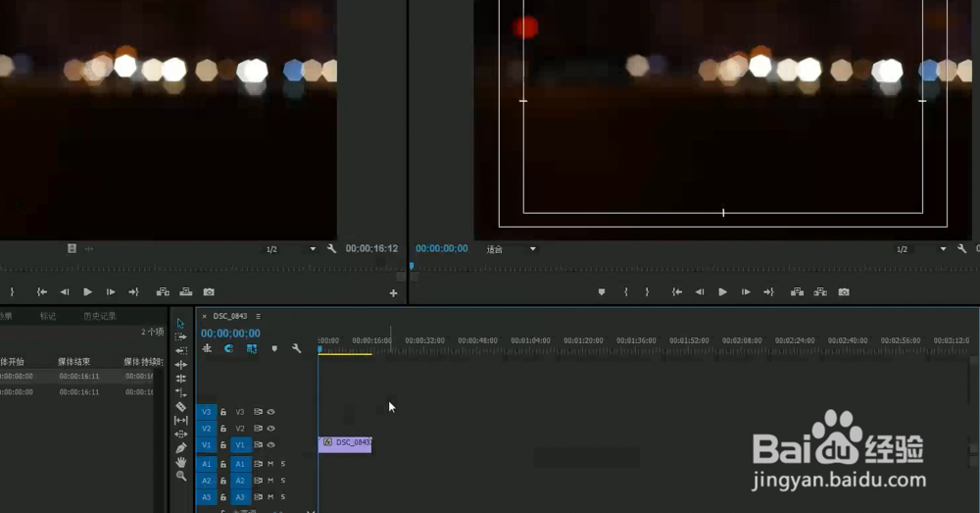Open source monitor settings wrench
Screen dimensions: 980x513
(x=331, y=248)
